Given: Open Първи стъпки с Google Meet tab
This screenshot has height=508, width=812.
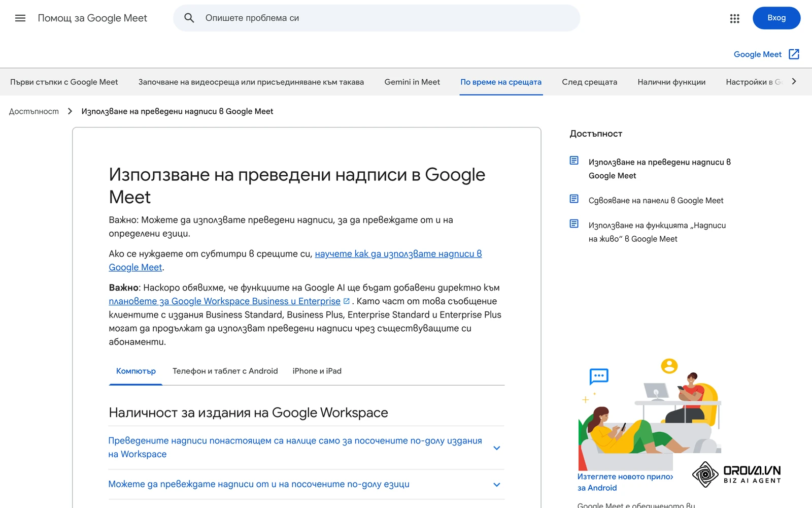Looking at the screenshot, I should tap(64, 82).
